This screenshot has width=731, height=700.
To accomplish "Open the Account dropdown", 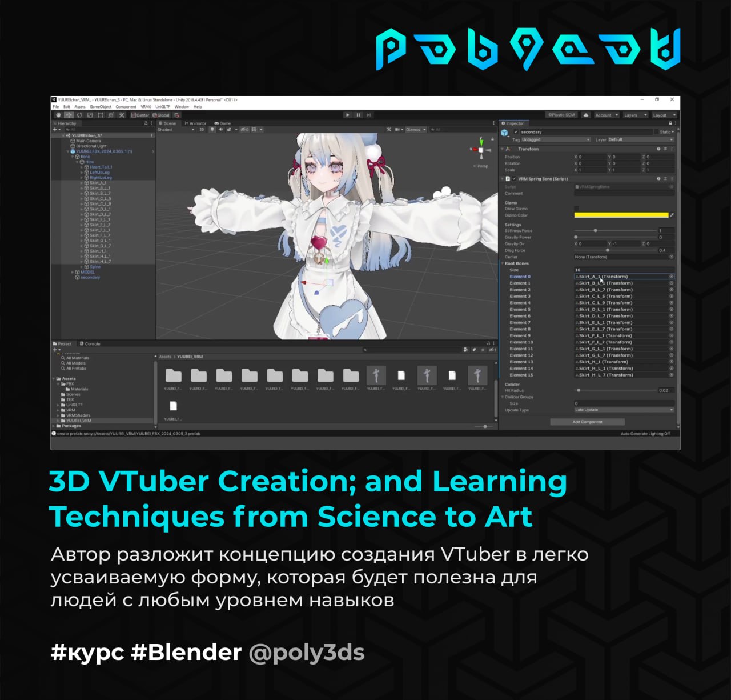I will 607,115.
